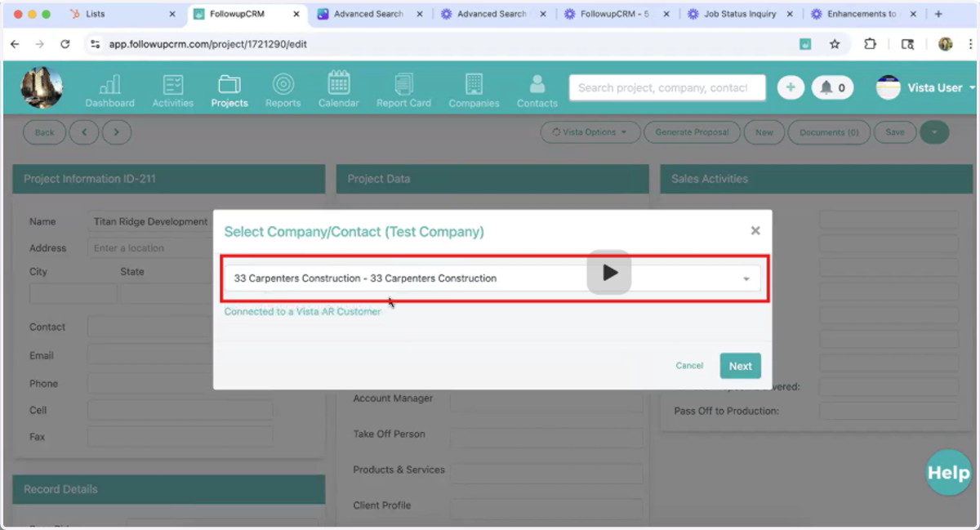Switch to the Enhancements browser tab
The width and height of the screenshot is (980, 530).
tap(864, 14)
